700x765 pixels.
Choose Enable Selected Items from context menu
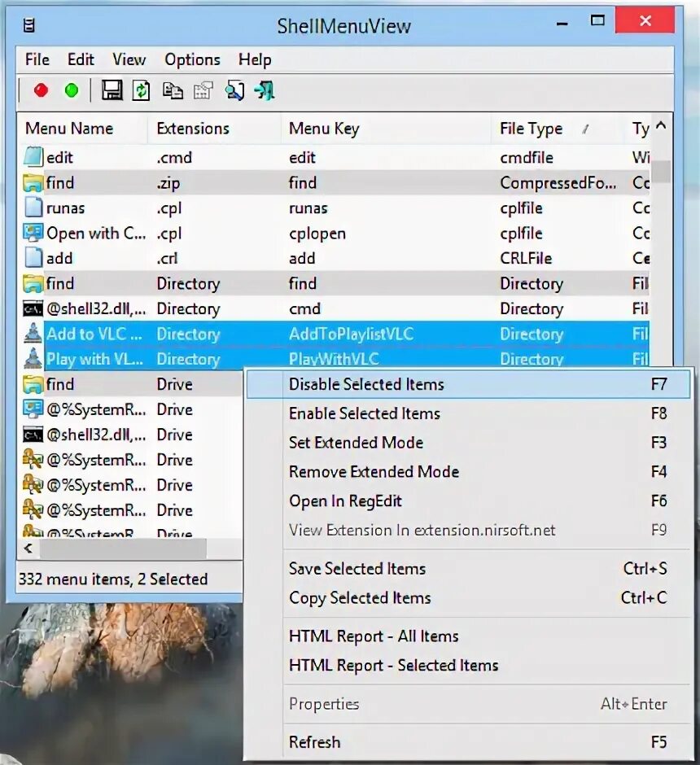[468, 413]
